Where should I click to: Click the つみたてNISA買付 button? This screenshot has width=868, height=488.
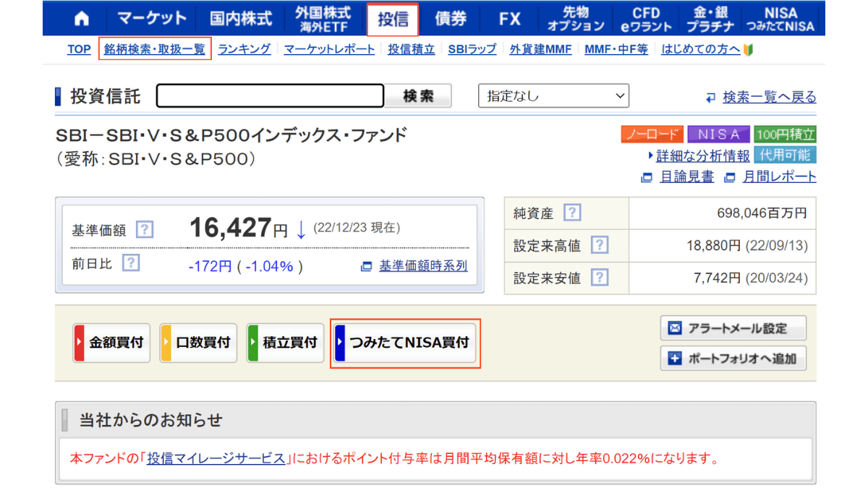[406, 343]
